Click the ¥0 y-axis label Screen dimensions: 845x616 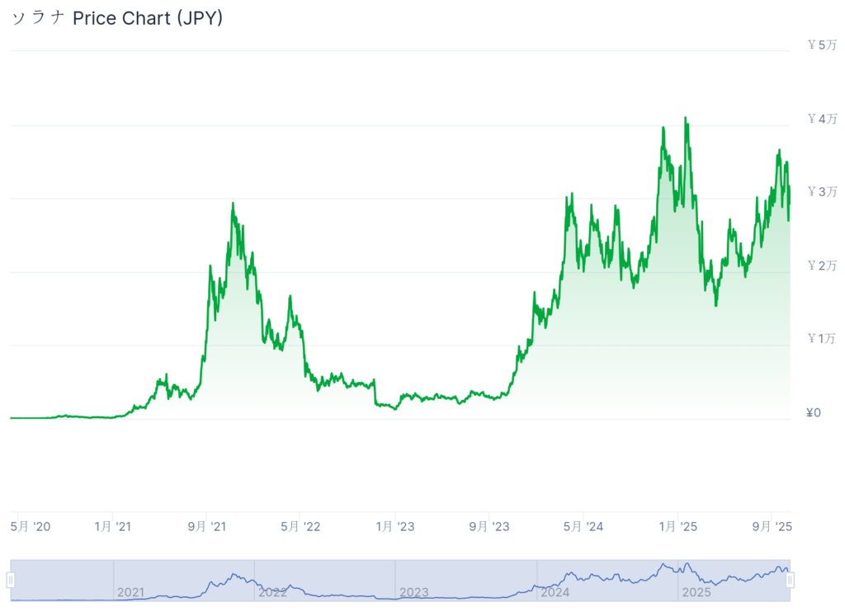pos(814,412)
